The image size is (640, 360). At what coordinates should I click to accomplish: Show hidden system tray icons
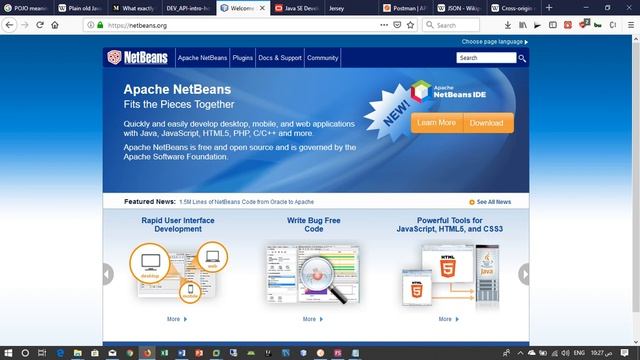(520, 353)
